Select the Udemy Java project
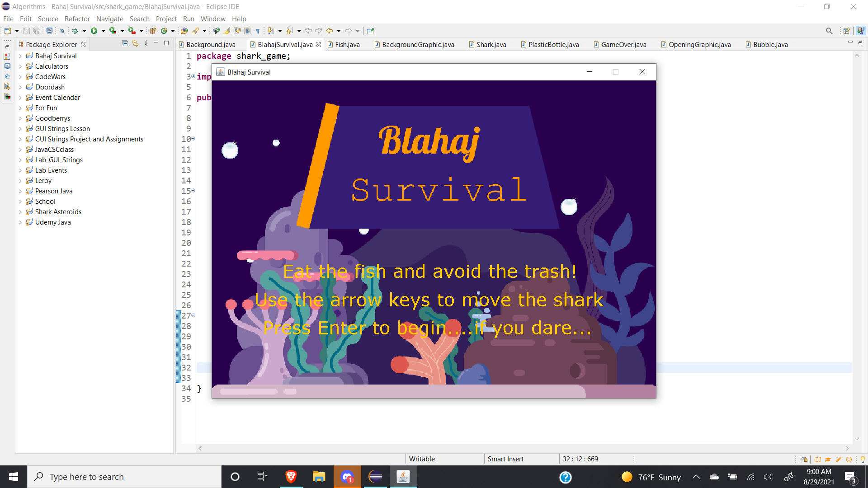868x488 pixels. [53, 222]
